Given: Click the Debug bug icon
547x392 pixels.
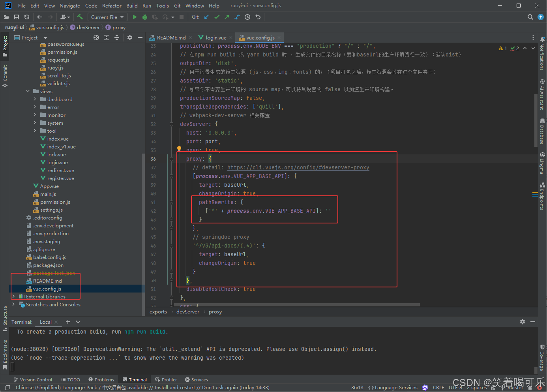Looking at the screenshot, I should (x=145, y=17).
